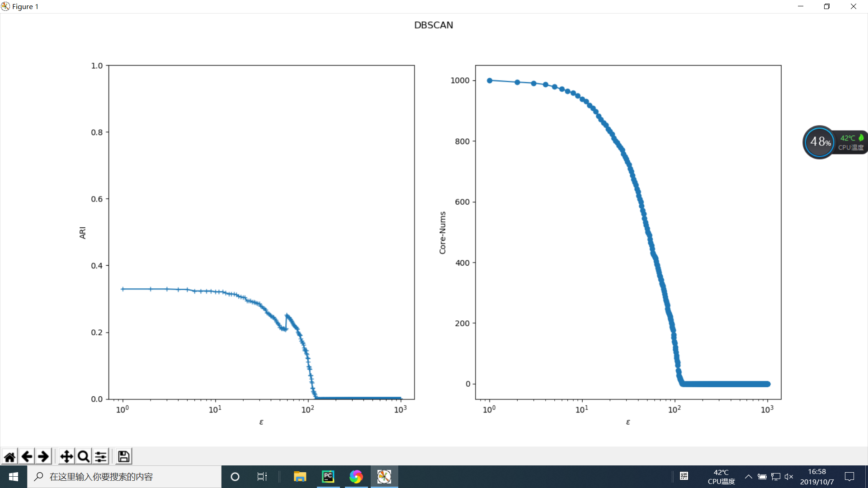The height and width of the screenshot is (488, 868).
Task: Expand hidden system tray icons
Action: point(748,476)
